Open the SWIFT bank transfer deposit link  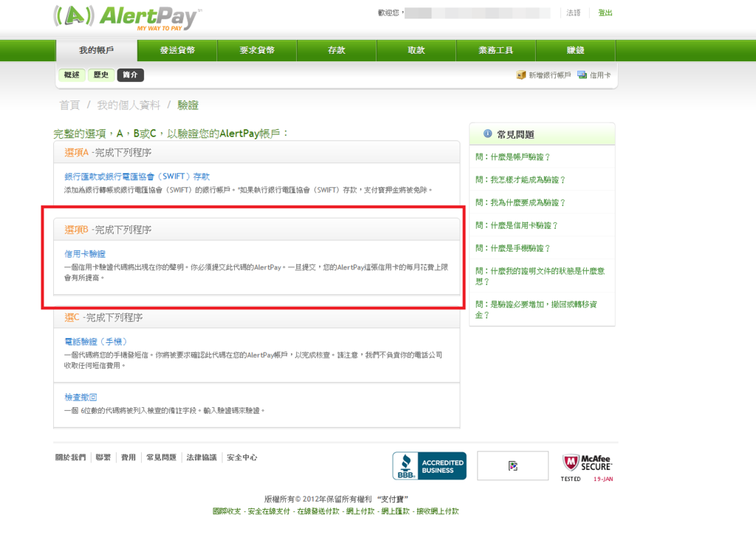click(x=137, y=176)
